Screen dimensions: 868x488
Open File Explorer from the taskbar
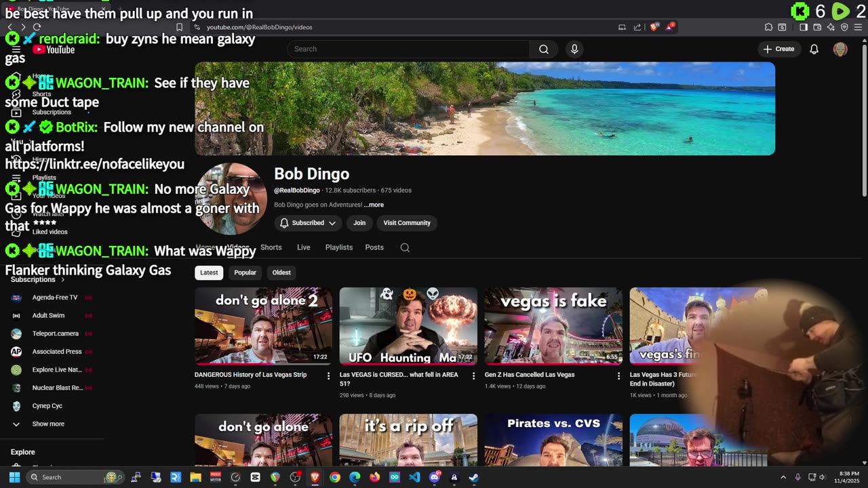[195, 477]
